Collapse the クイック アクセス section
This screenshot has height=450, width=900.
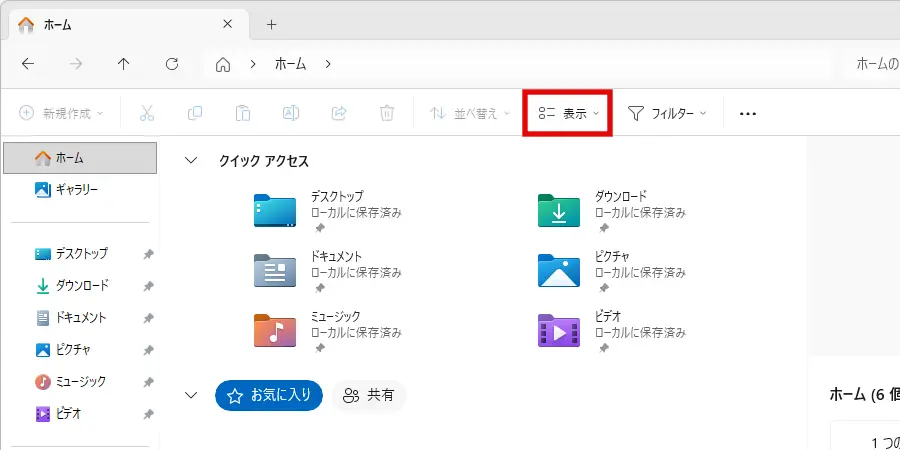coord(191,161)
